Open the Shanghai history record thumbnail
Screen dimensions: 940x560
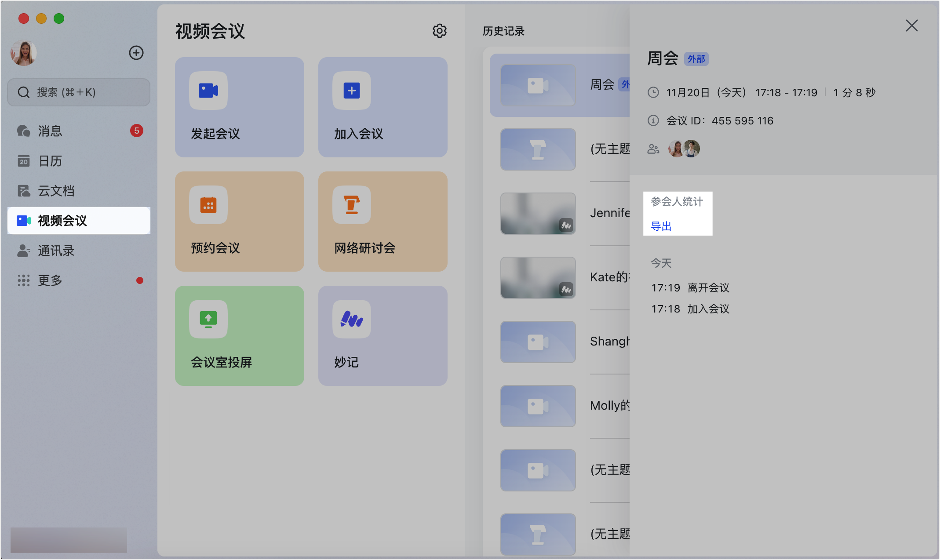point(538,342)
